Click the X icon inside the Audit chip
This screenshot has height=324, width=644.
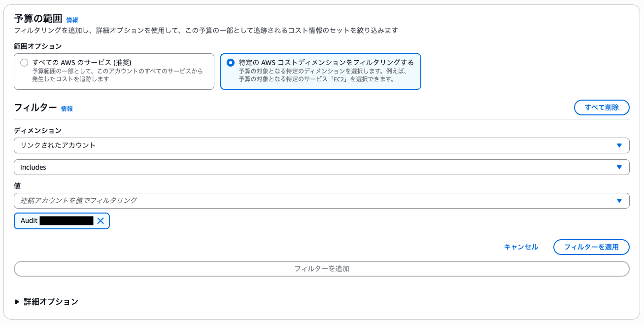coord(101,220)
